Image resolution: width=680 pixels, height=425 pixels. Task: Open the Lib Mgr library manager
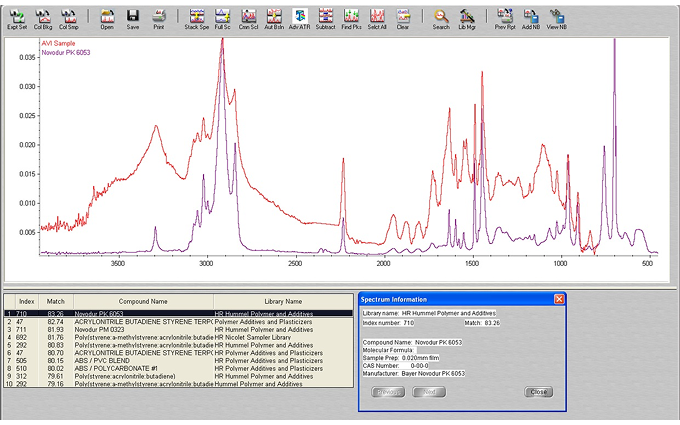[x=466, y=18]
